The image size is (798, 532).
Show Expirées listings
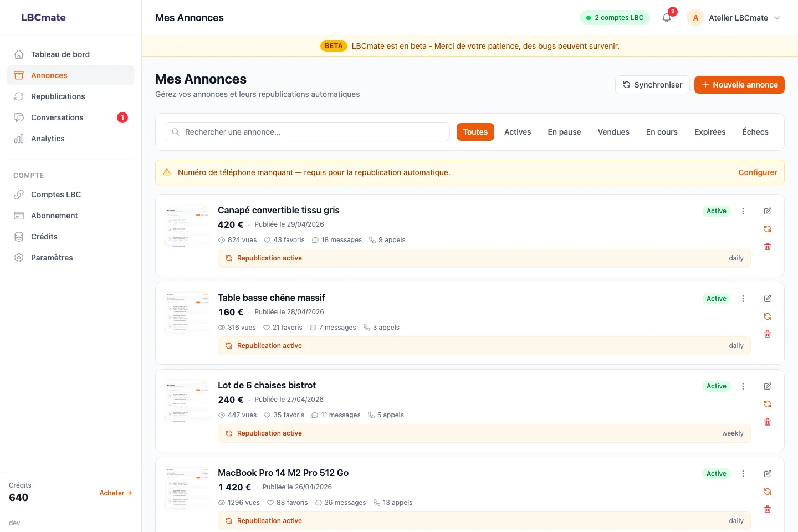coord(710,132)
